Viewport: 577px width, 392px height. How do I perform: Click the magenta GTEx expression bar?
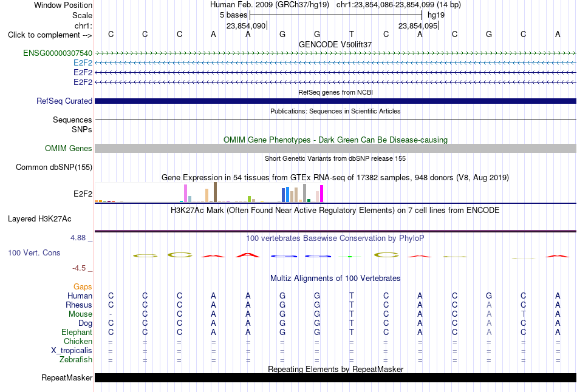click(x=322, y=194)
